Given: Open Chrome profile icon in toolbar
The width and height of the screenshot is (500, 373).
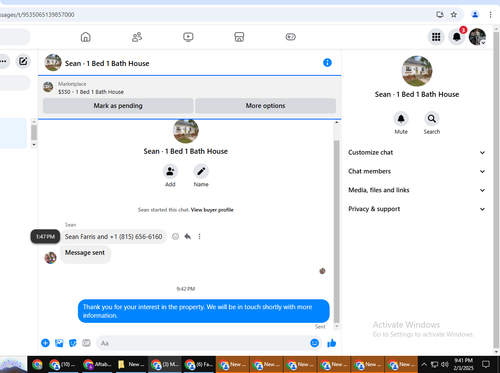Looking at the screenshot, I should tap(475, 15).
